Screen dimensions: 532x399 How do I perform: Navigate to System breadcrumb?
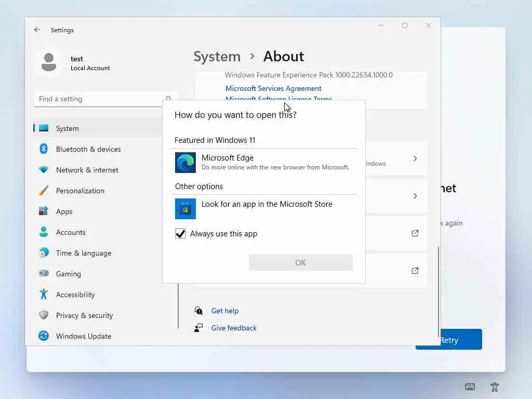click(x=217, y=56)
